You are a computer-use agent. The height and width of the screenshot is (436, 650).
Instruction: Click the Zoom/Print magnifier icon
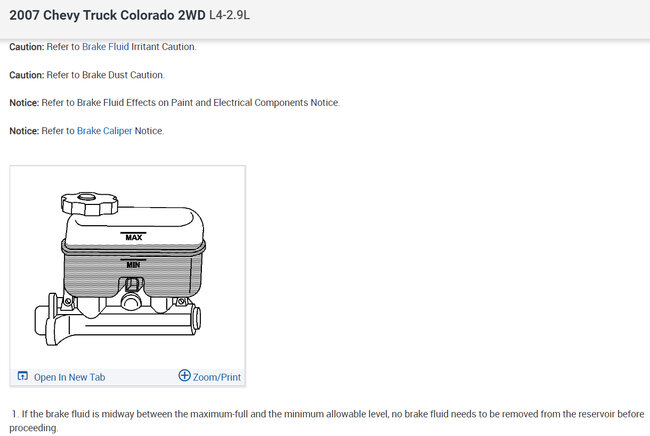pos(184,376)
